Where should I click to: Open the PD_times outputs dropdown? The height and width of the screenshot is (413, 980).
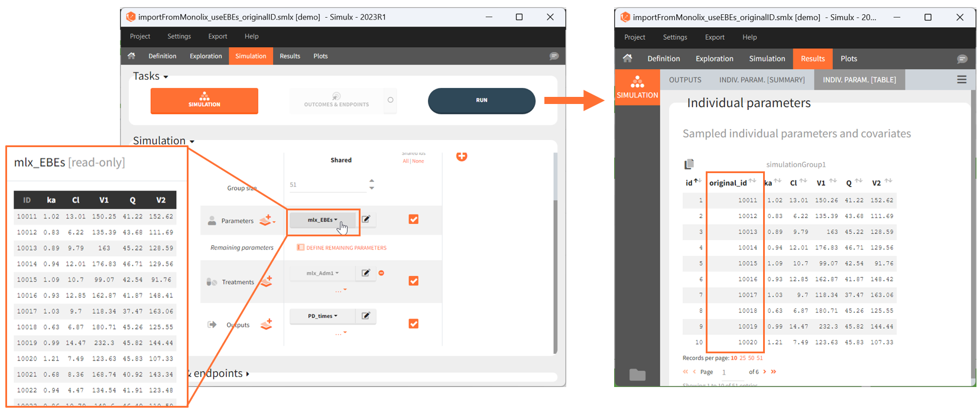click(x=322, y=316)
